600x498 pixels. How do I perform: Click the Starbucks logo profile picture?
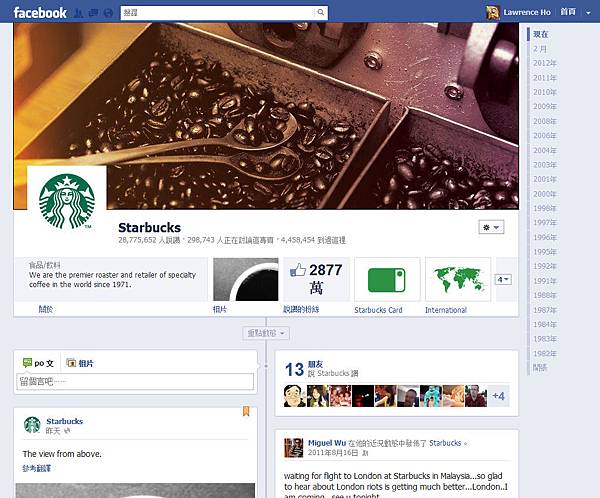pos(67,201)
